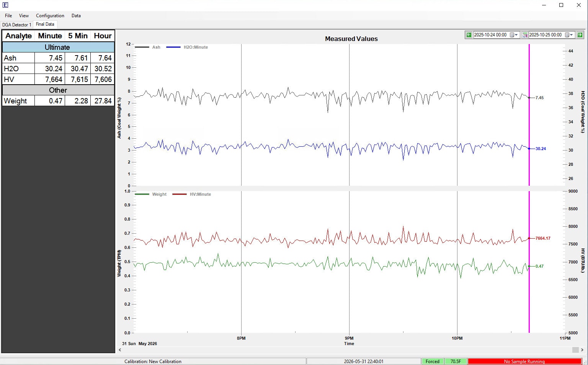Image resolution: width=588 pixels, height=365 pixels.
Task: Click the 9PM time axis label
Action: 349,338
